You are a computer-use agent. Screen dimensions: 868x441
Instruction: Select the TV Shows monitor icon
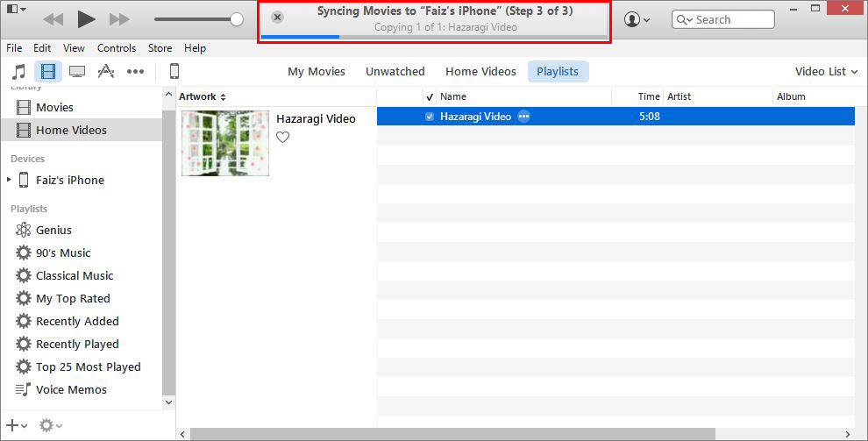click(77, 71)
